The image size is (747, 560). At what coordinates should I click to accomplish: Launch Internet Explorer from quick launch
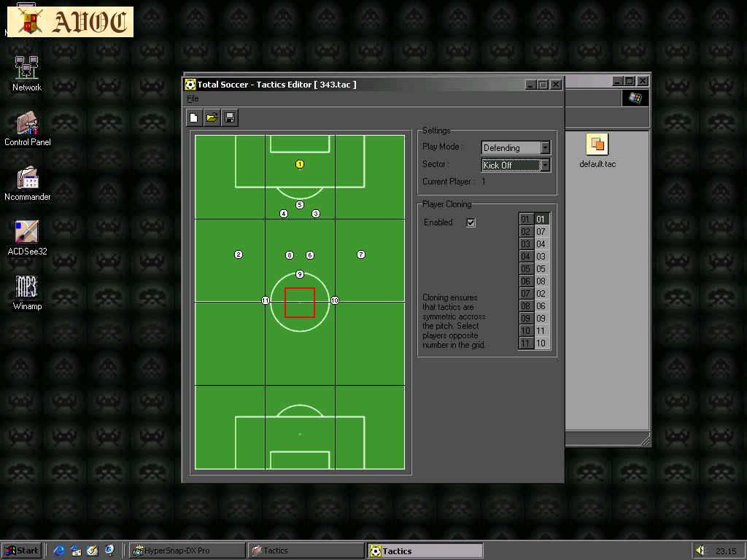[59, 551]
